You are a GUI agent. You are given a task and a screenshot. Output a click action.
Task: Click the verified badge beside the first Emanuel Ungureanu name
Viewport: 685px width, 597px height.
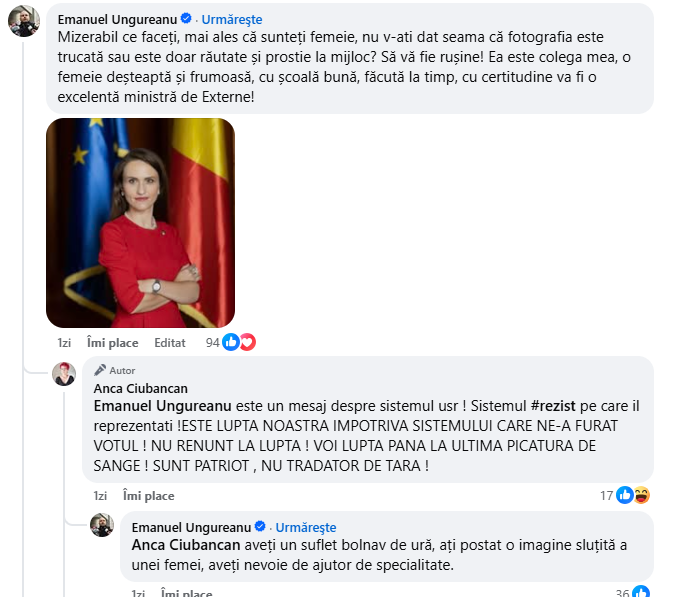(x=186, y=18)
